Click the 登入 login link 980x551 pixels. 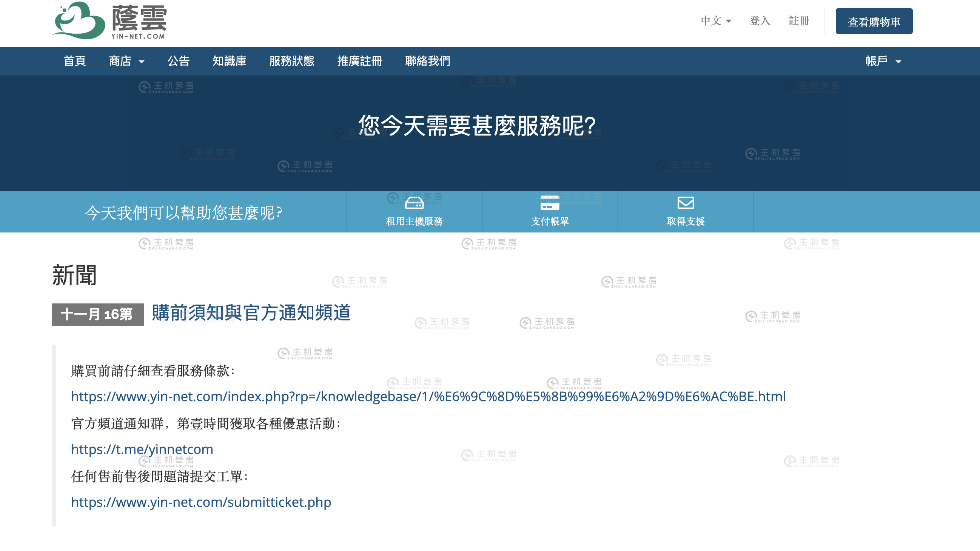coord(759,21)
